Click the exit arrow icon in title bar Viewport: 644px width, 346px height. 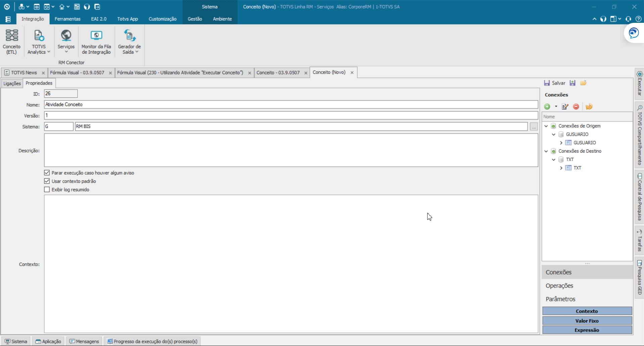point(97,7)
